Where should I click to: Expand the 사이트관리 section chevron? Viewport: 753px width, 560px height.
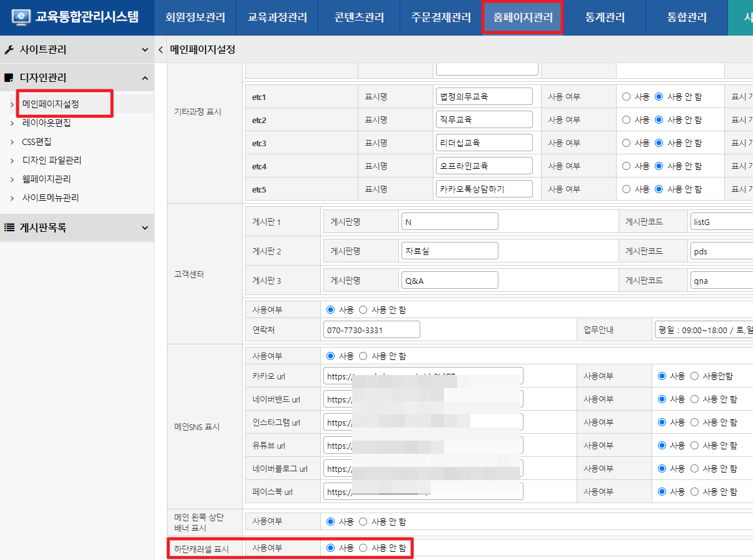(x=144, y=49)
